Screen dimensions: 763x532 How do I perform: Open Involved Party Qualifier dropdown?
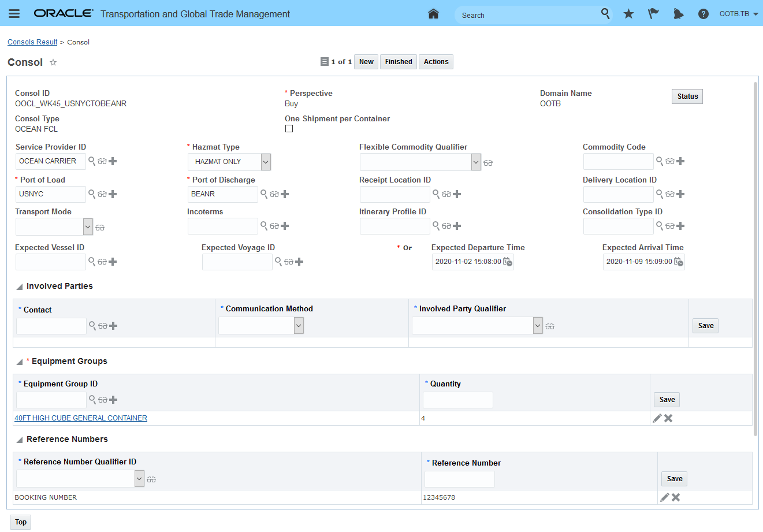pyautogui.click(x=538, y=326)
